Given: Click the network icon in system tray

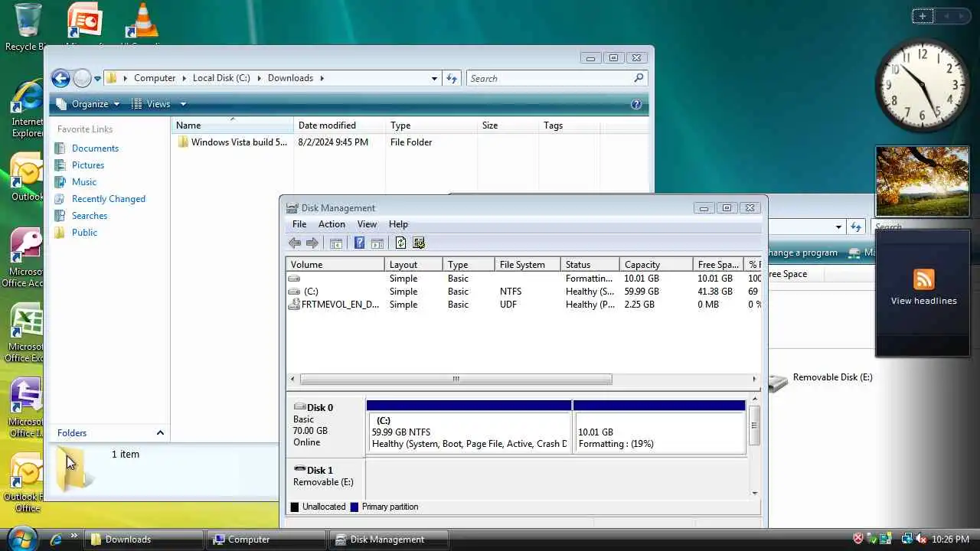Looking at the screenshot, I should 907,540.
